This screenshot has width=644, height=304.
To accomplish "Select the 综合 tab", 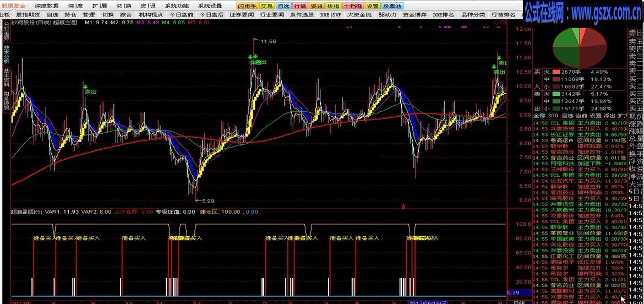I will pyautogui.click(x=125, y=15).
